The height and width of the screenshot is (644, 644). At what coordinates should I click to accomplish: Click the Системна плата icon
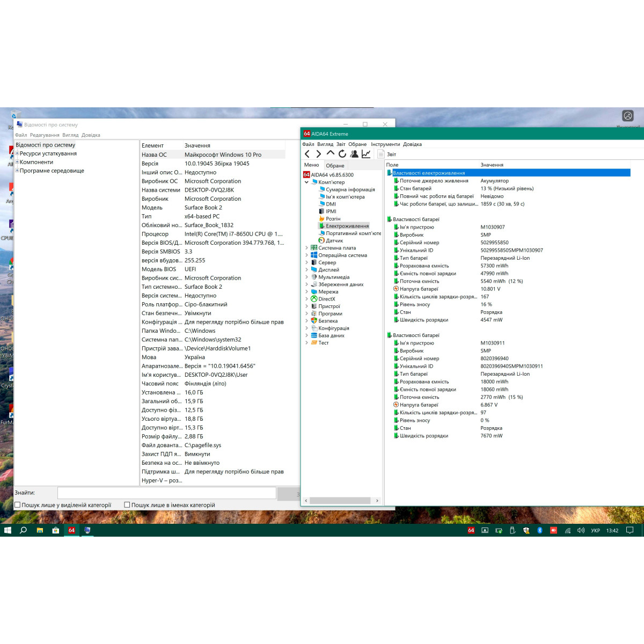(x=314, y=248)
